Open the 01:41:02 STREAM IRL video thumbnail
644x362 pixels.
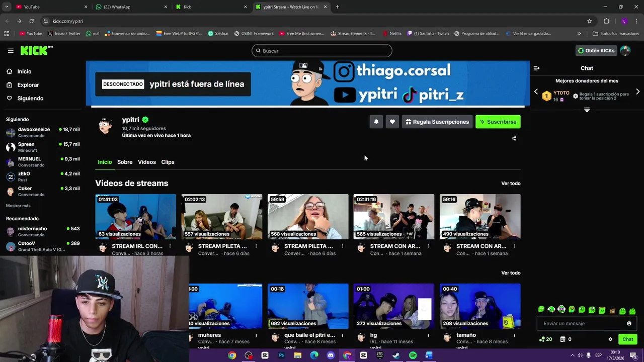click(x=136, y=217)
